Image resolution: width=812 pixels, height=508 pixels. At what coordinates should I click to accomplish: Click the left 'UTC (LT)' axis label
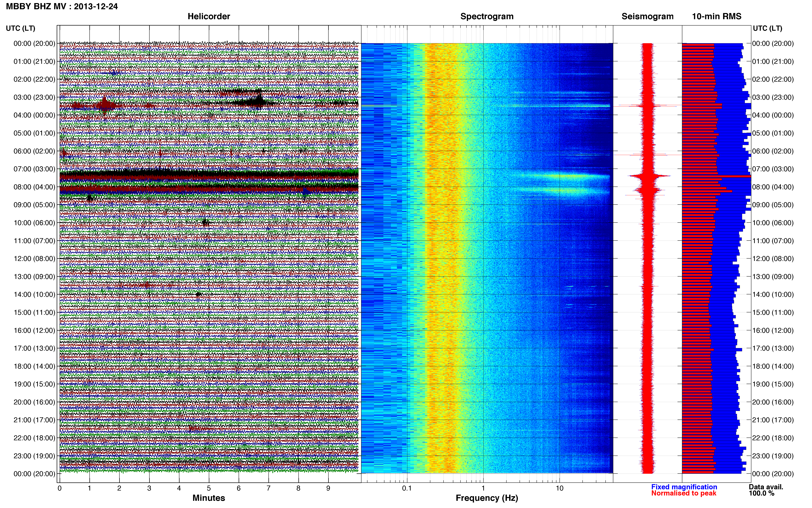click(21, 28)
